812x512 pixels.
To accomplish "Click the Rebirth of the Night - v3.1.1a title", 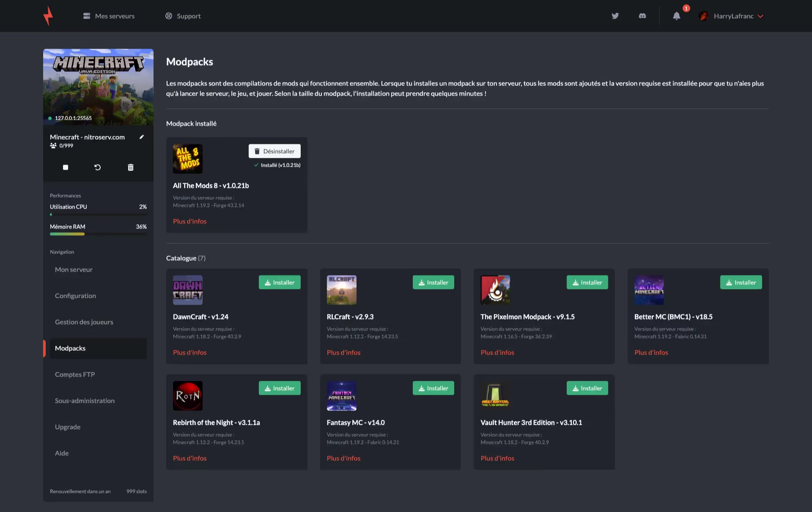I will 216,423.
